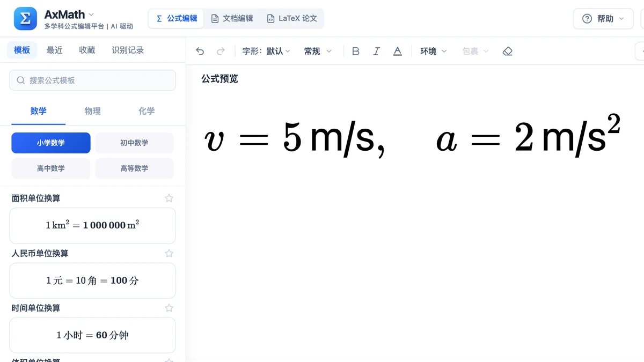Choose the 物理 subject tab
Image resolution: width=644 pixels, height=362 pixels.
[x=92, y=111]
